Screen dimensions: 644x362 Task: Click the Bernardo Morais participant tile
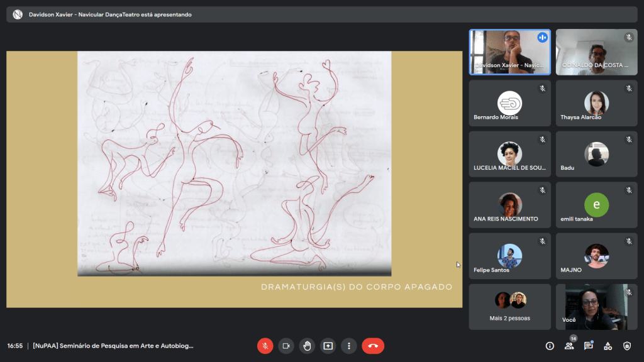[509, 104]
